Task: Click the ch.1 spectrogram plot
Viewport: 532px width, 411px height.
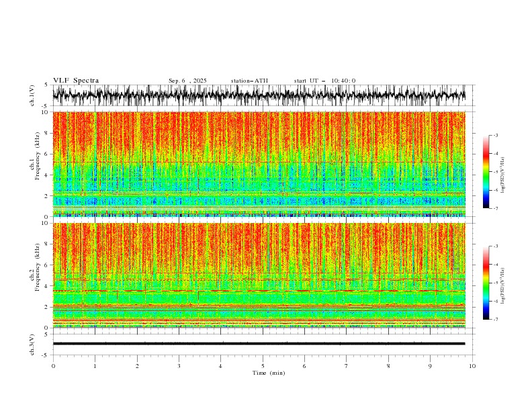Action: [259, 164]
